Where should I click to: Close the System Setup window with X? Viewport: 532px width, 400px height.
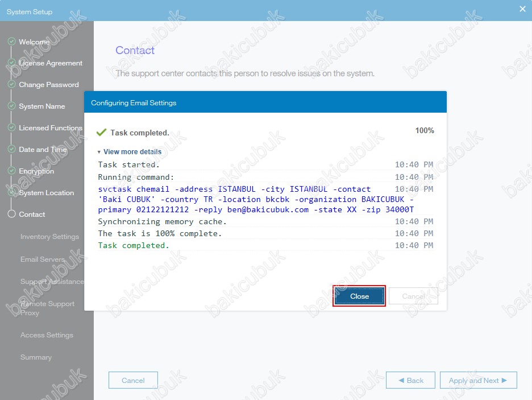522,9
